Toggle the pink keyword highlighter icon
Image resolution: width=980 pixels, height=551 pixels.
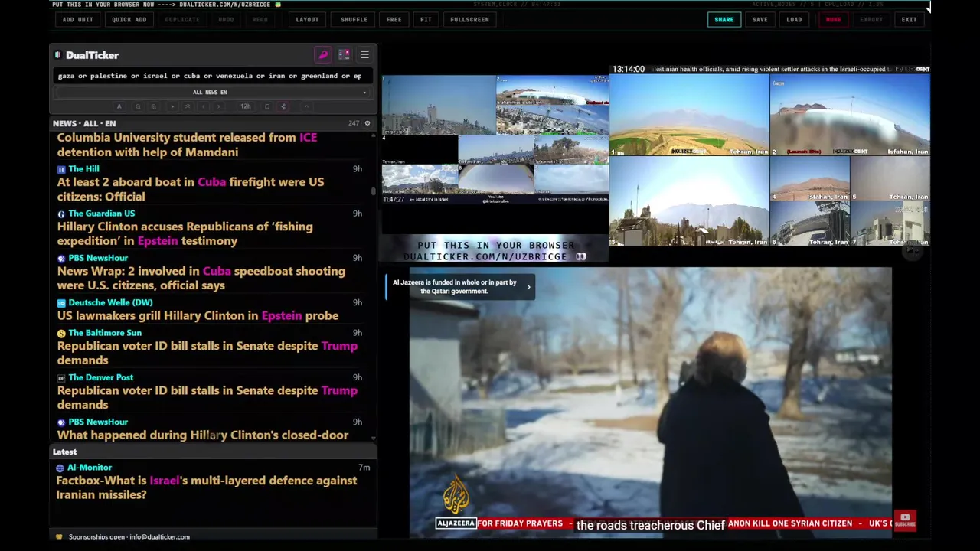pos(323,55)
